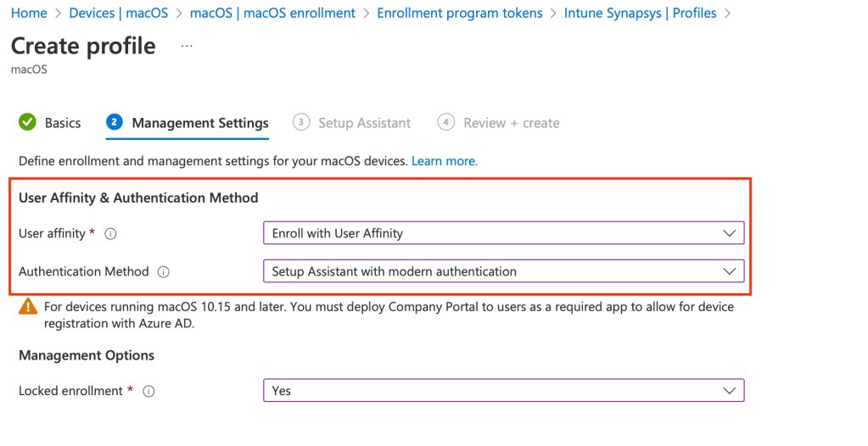Click the info icon next to User affinity
Viewport: 868px width, 446px height.
pyautogui.click(x=110, y=233)
